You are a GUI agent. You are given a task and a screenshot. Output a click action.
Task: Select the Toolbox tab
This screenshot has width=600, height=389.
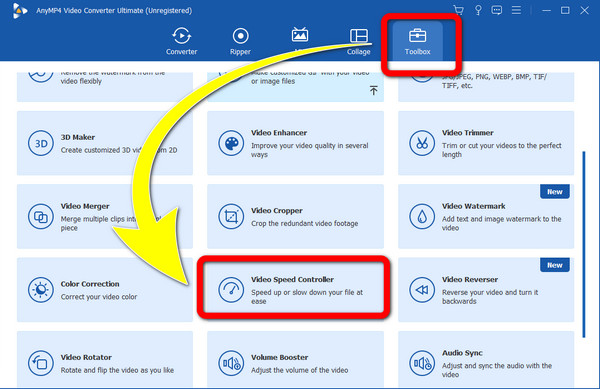[417, 41]
